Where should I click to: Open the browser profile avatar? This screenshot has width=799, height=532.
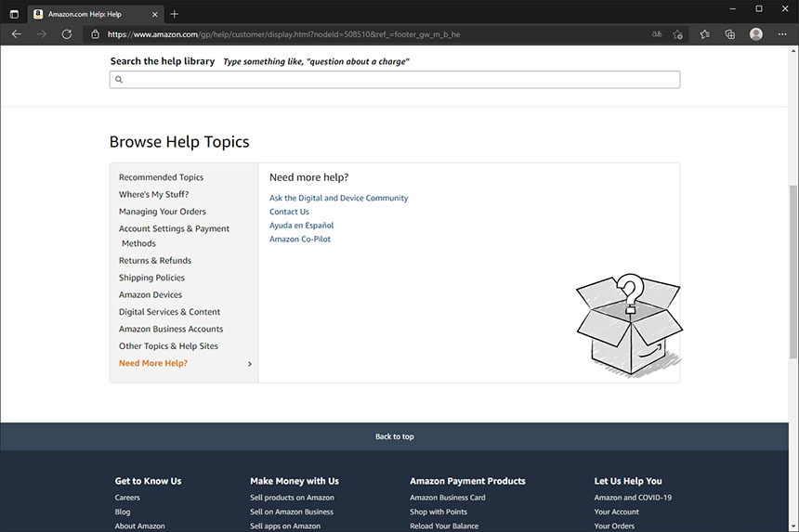click(756, 34)
